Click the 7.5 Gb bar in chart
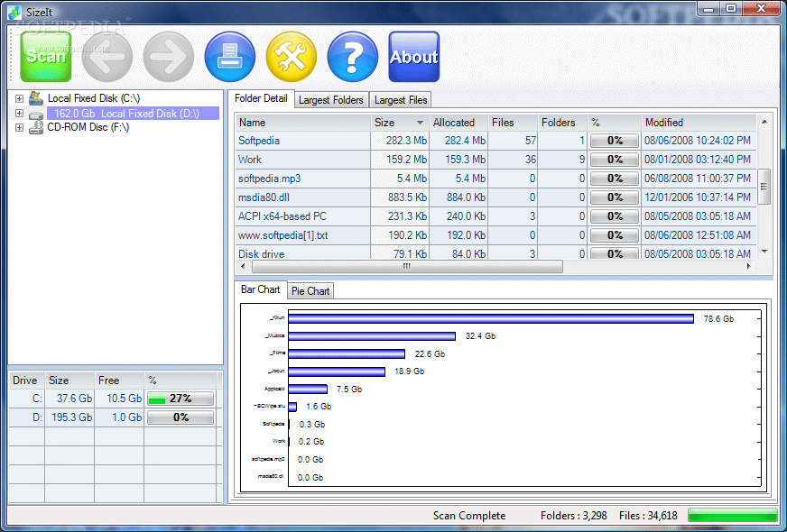This screenshot has width=787, height=532. (308, 390)
